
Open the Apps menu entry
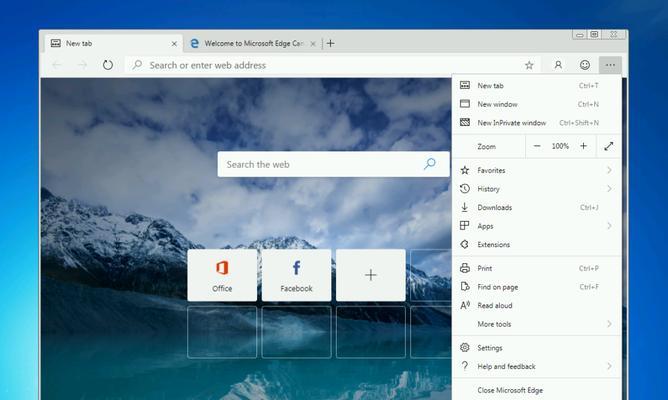pyautogui.click(x=536, y=226)
